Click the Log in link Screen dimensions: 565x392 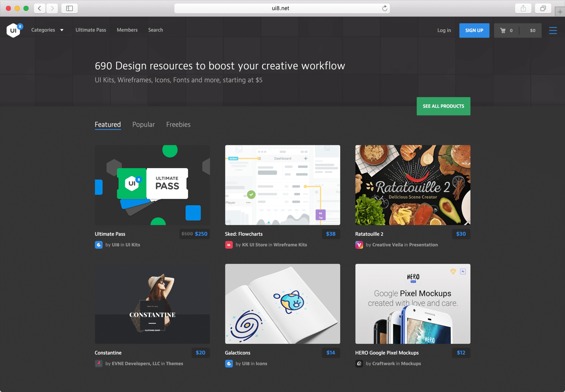click(x=444, y=30)
